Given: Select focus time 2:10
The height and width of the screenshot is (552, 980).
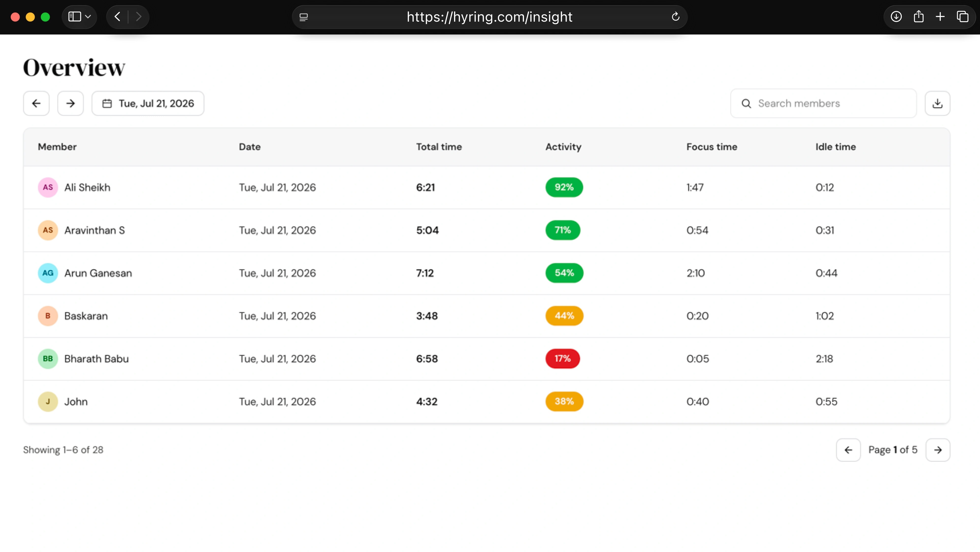Looking at the screenshot, I should click(x=695, y=273).
